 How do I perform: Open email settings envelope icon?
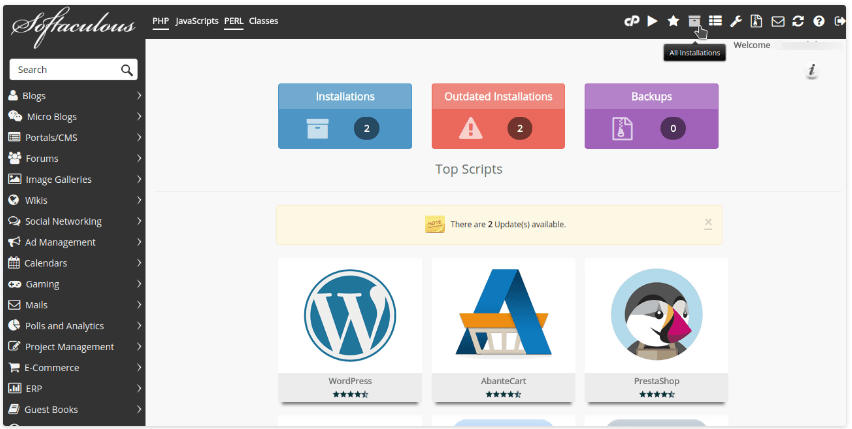coord(778,21)
